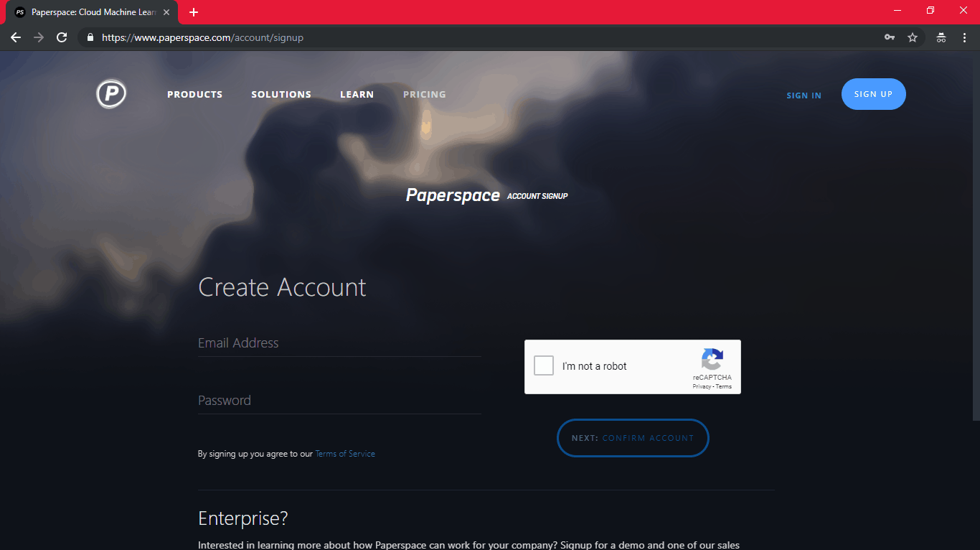Reload the page with refresh icon

click(x=62, y=37)
